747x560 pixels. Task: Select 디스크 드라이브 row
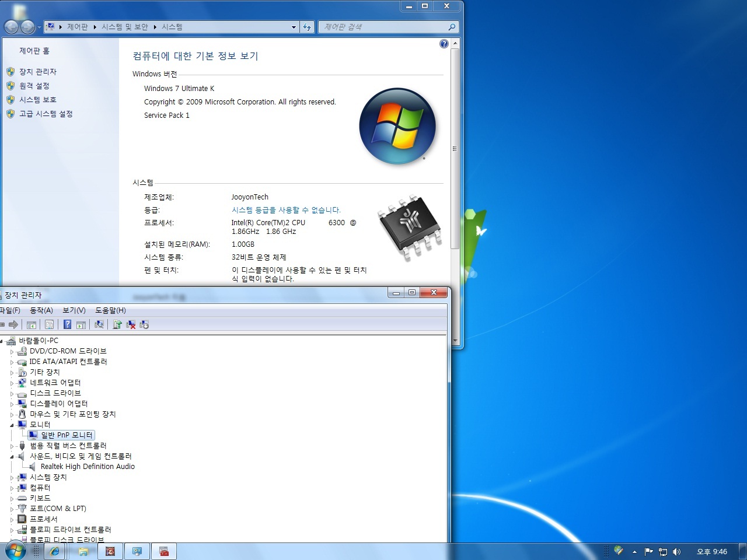pos(55,393)
